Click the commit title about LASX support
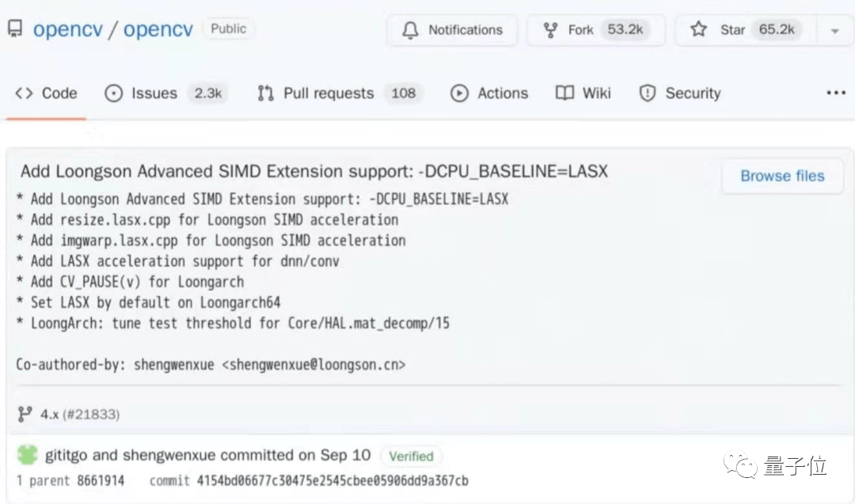The image size is (855, 504). [314, 172]
